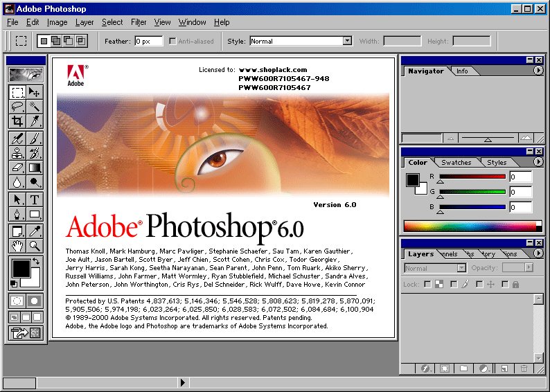Toggle the Lock position checkbox
550x392 pixels.
tap(479, 284)
